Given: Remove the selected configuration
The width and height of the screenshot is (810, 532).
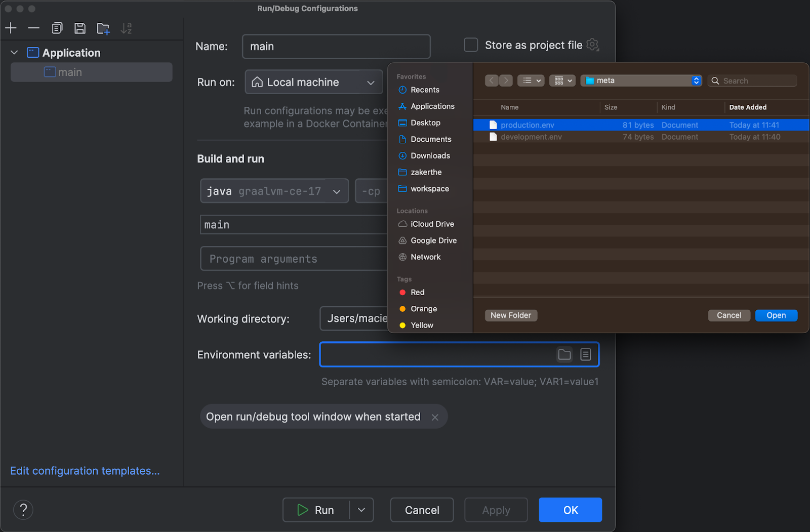Looking at the screenshot, I should [x=34, y=28].
